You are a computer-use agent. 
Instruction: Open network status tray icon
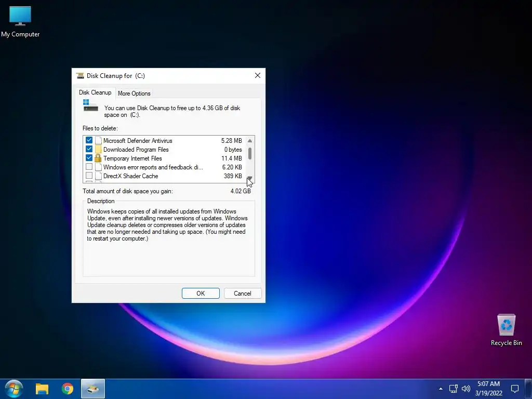coord(453,389)
